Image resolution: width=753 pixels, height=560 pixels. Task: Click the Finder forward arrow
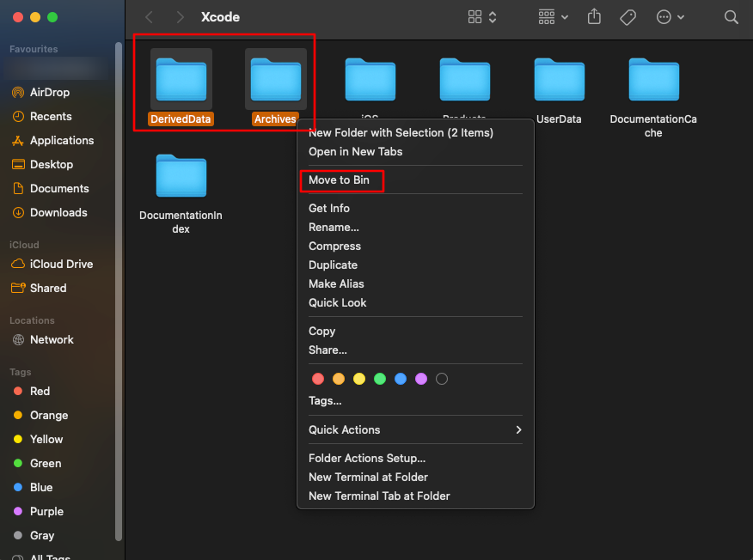pyautogui.click(x=181, y=17)
